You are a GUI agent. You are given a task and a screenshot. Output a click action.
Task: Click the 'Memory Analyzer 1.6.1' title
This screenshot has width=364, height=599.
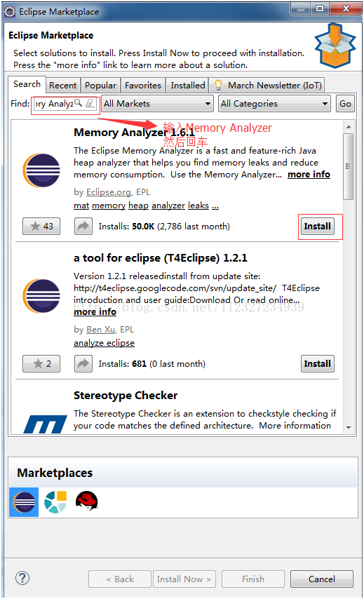pos(134,132)
